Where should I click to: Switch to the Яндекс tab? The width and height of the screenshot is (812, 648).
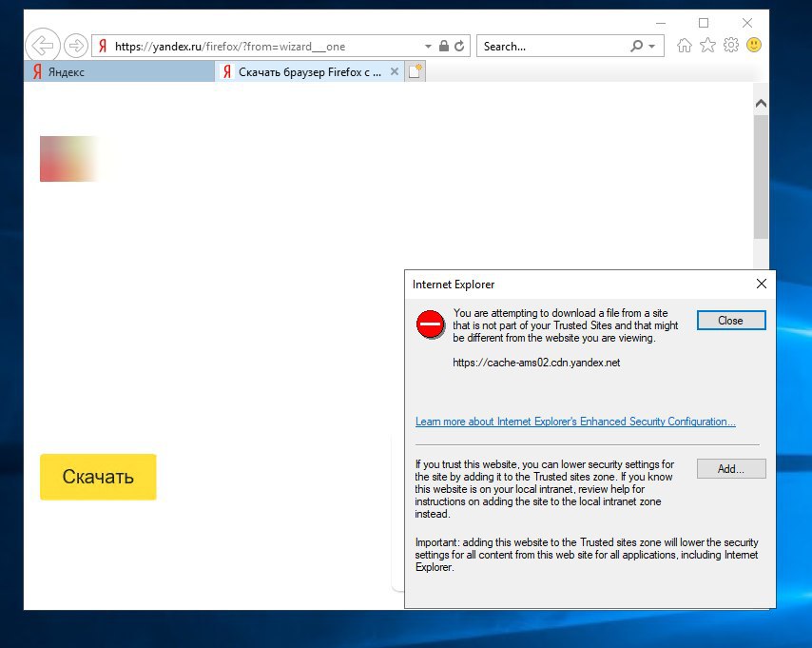click(119, 71)
